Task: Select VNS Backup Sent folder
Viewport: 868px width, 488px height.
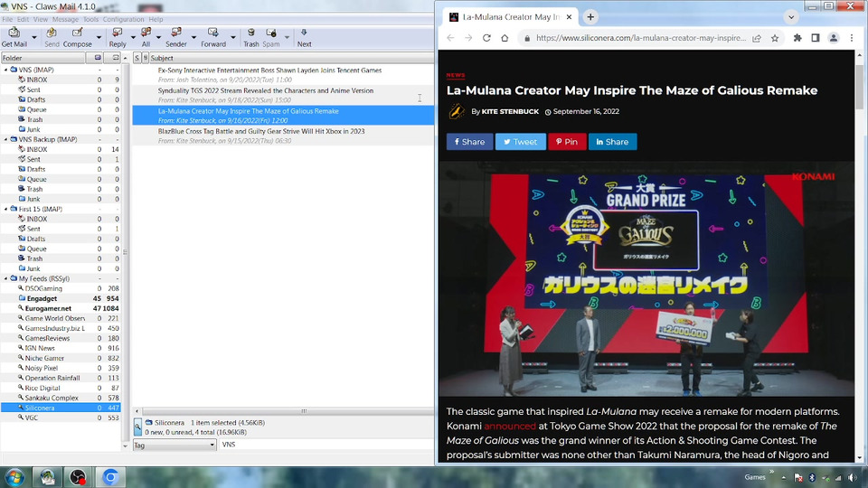Action: coord(33,159)
